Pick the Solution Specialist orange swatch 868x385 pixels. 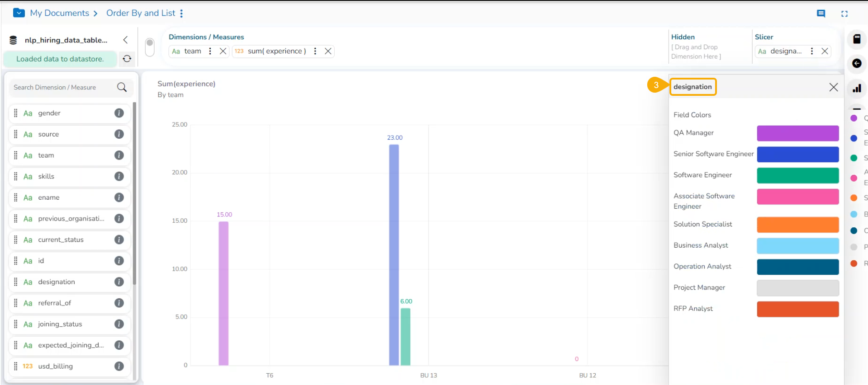[x=798, y=225]
